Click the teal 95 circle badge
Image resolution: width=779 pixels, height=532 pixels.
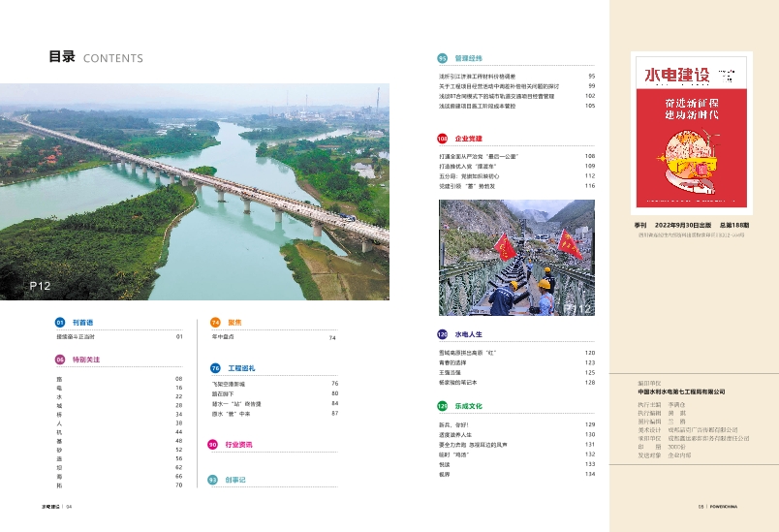(x=442, y=58)
